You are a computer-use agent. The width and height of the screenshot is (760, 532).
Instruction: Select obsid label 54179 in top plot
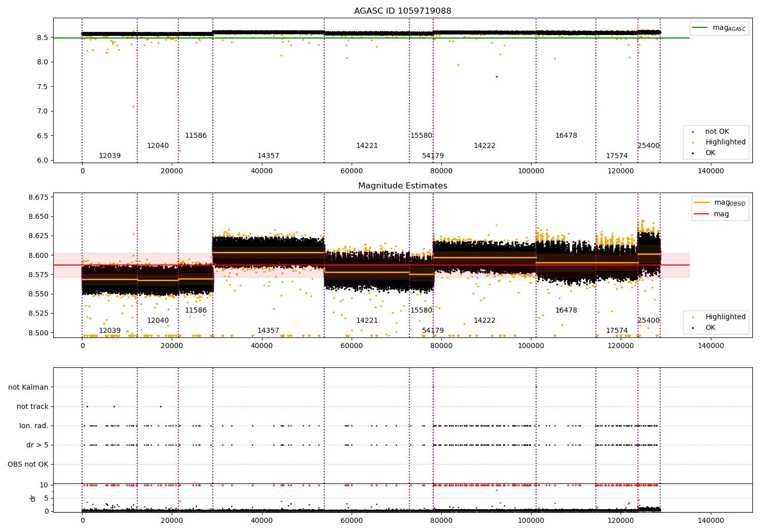click(433, 156)
